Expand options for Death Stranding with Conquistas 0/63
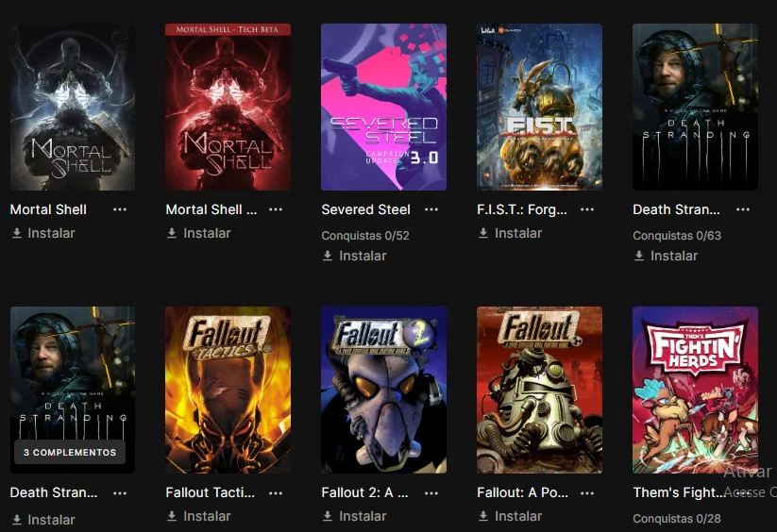This screenshot has height=532, width=777. tap(743, 209)
